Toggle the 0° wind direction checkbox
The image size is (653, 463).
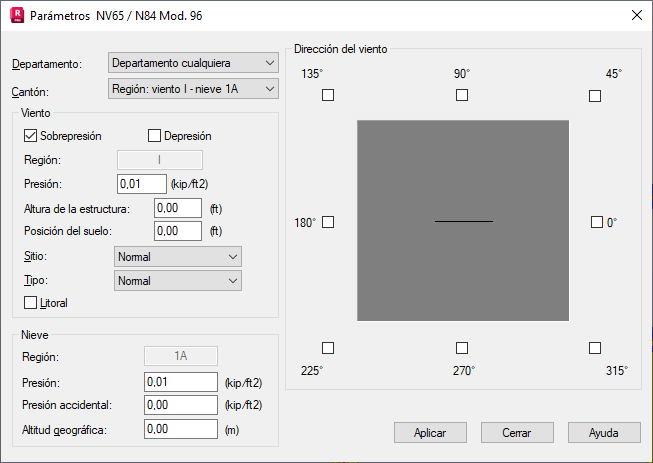point(597,222)
